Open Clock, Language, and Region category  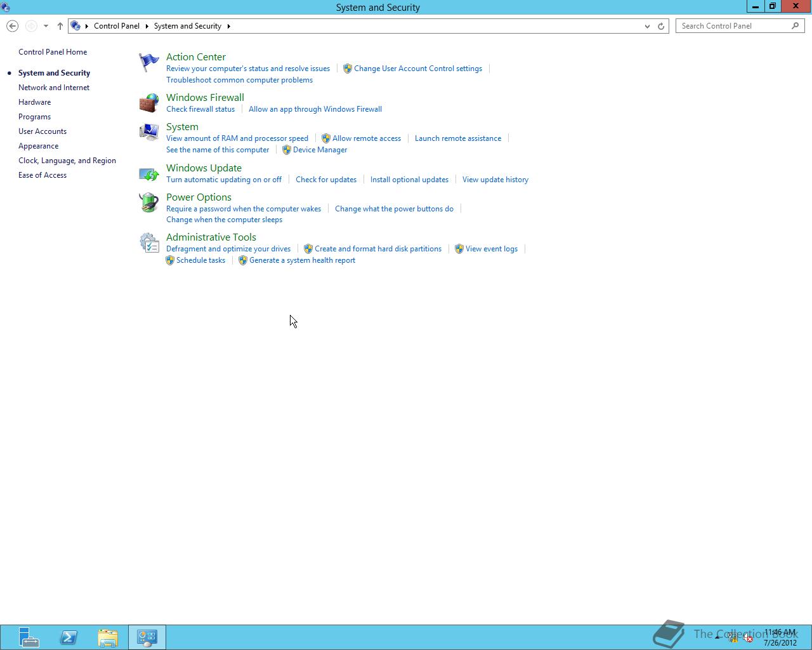point(67,161)
